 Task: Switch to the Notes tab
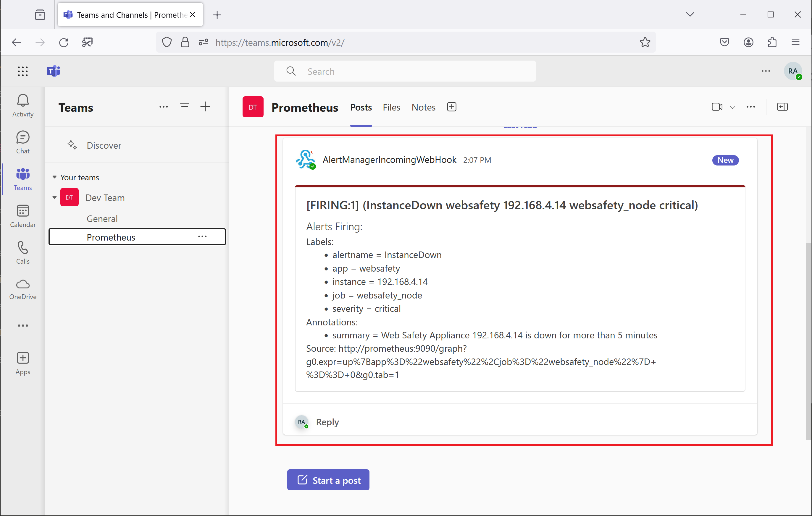(x=423, y=108)
